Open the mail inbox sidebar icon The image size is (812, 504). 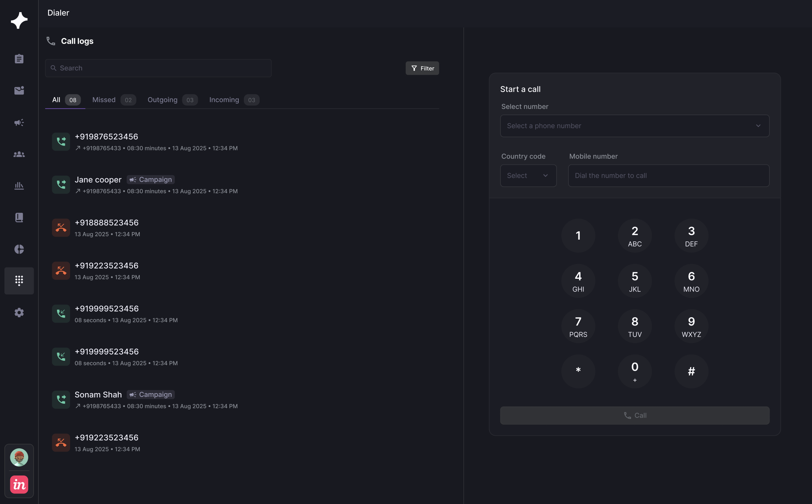click(x=19, y=90)
